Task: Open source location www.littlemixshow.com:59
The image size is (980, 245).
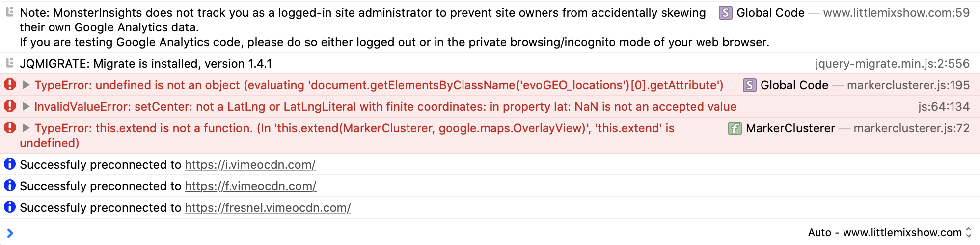Action: tap(896, 13)
